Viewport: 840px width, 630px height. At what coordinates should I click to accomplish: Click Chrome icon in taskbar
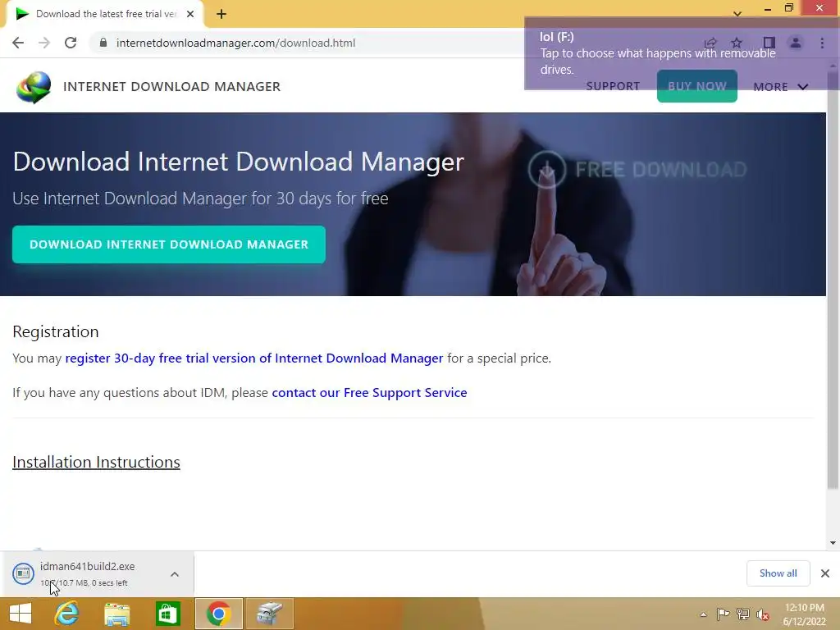click(x=218, y=614)
